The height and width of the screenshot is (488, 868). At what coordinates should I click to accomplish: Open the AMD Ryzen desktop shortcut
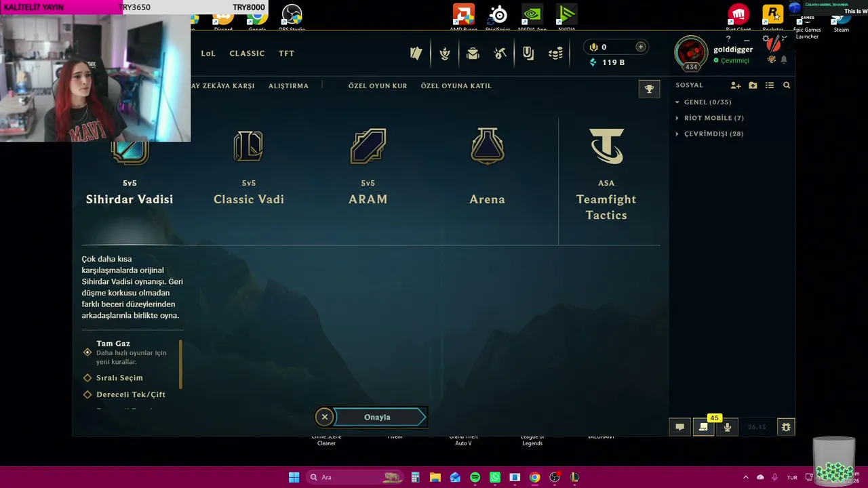[464, 18]
